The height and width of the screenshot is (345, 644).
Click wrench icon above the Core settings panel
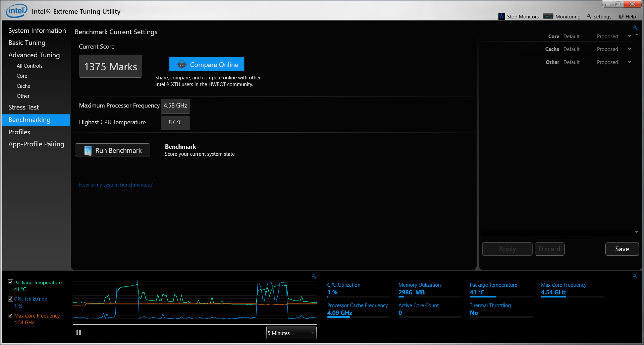[635, 27]
